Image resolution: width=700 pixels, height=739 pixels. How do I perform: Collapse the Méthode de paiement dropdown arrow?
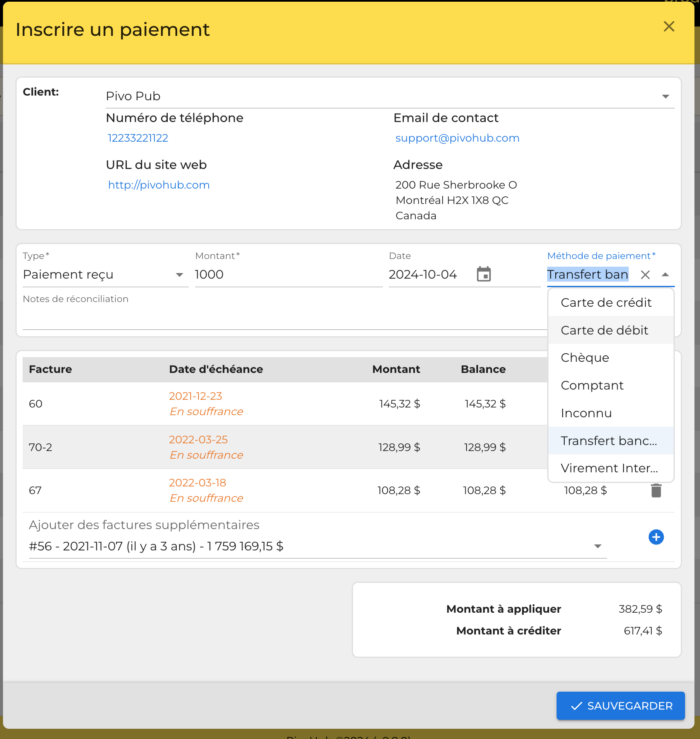665,275
